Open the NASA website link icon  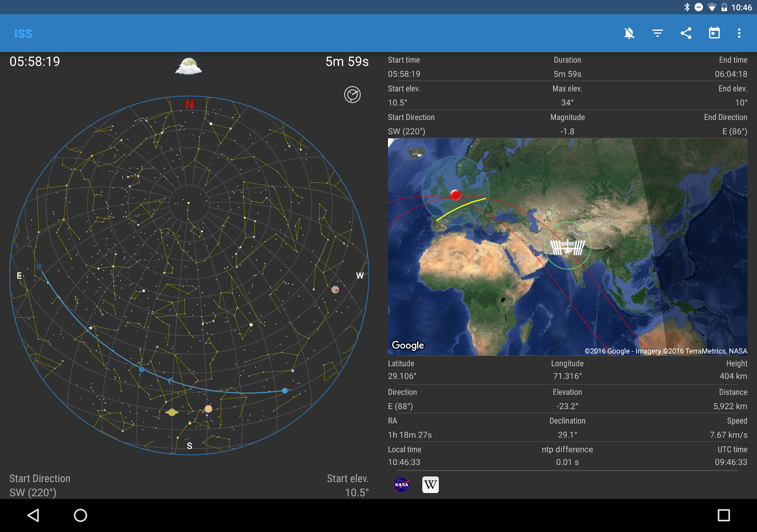coord(402,485)
